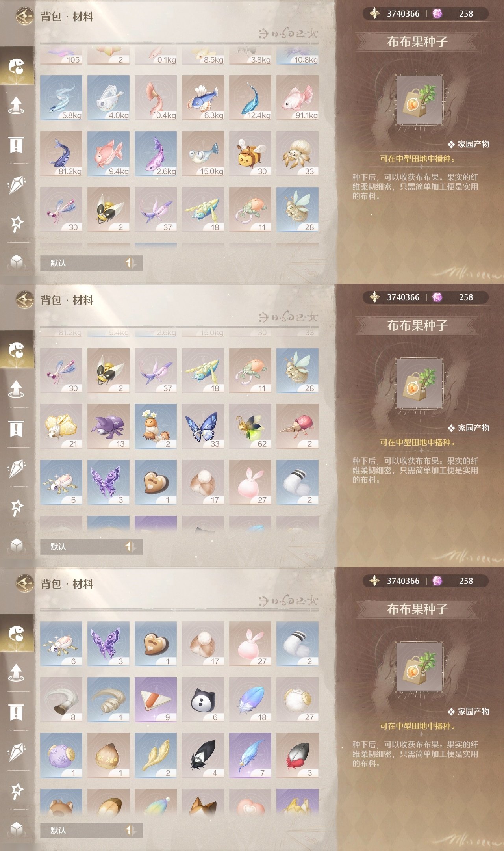Pick the hermit crab item with count 33
The width and height of the screenshot is (504, 851).
point(297,154)
